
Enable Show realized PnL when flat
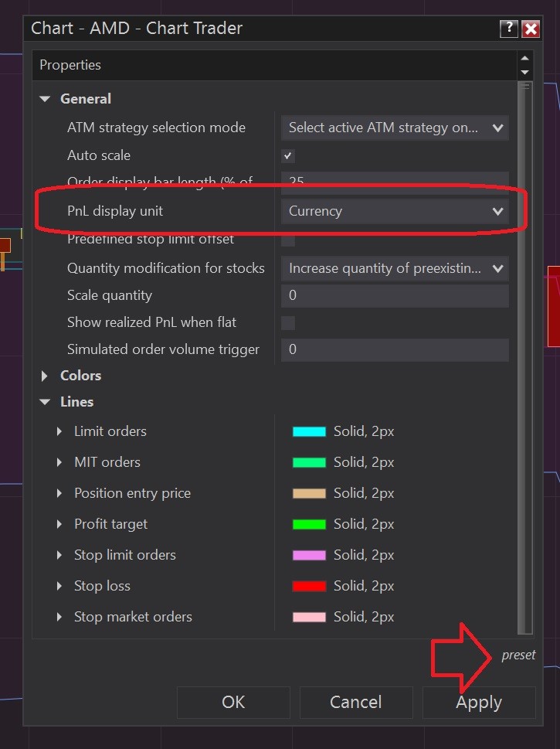288,323
